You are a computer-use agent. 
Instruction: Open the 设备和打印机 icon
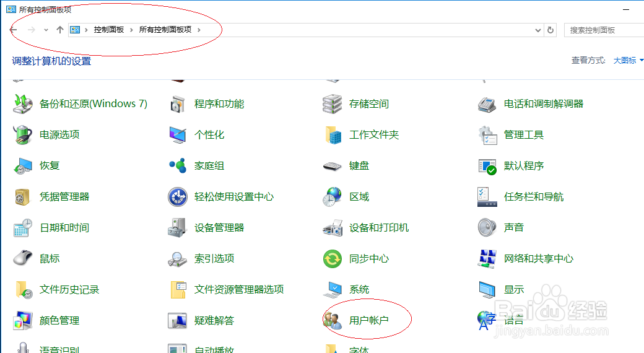pyautogui.click(x=333, y=227)
